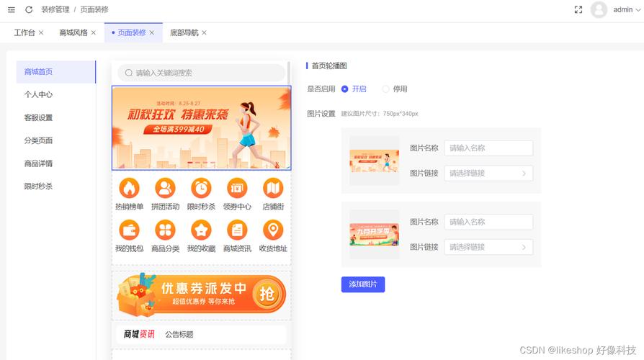Switch to the 底部导航 tab
The image size is (644, 360).
point(184,33)
